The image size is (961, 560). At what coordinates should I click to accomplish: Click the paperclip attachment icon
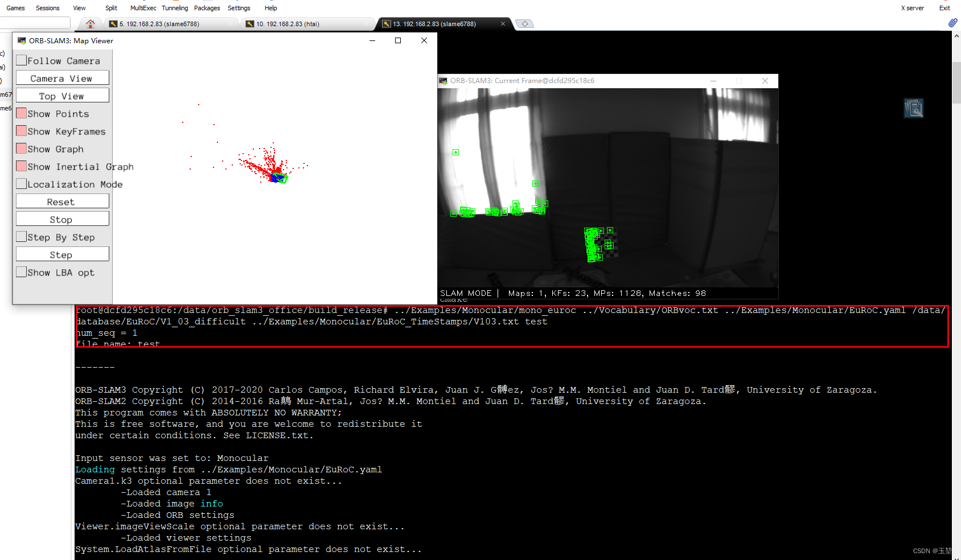click(x=952, y=23)
